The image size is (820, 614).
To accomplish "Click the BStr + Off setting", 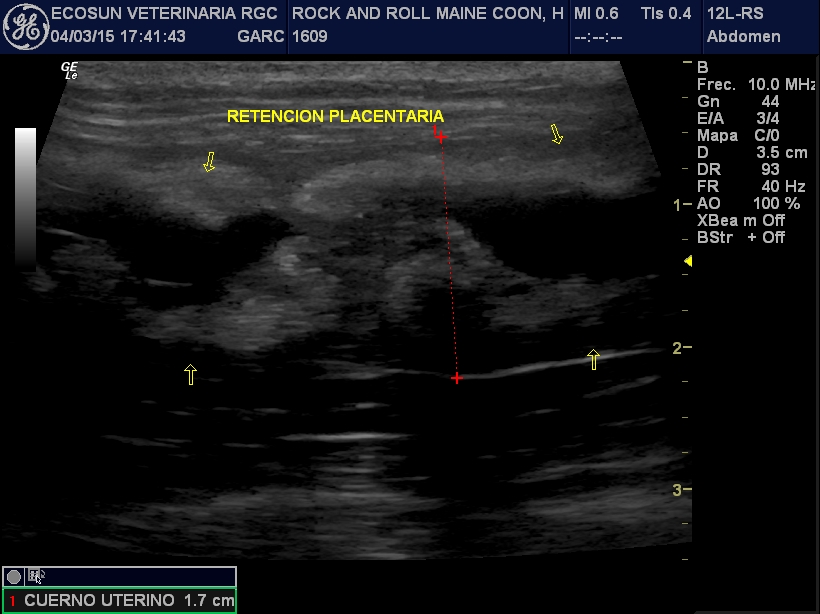I will [x=741, y=237].
